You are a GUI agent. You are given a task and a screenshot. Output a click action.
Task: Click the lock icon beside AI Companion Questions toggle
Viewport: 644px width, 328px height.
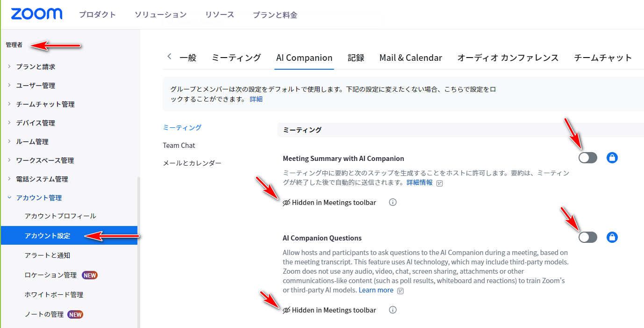click(612, 237)
